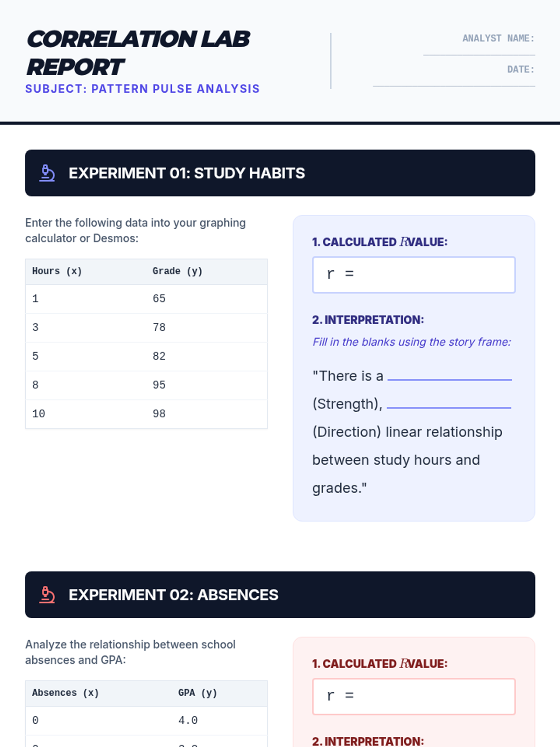Click the hours value 10 cell
The height and width of the screenshot is (747, 560).
pyautogui.click(x=39, y=414)
